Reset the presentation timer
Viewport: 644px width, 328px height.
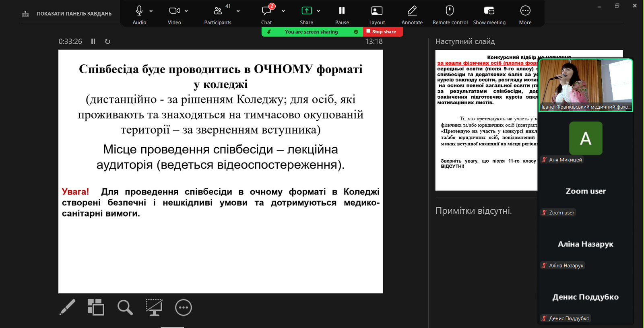coord(107,41)
